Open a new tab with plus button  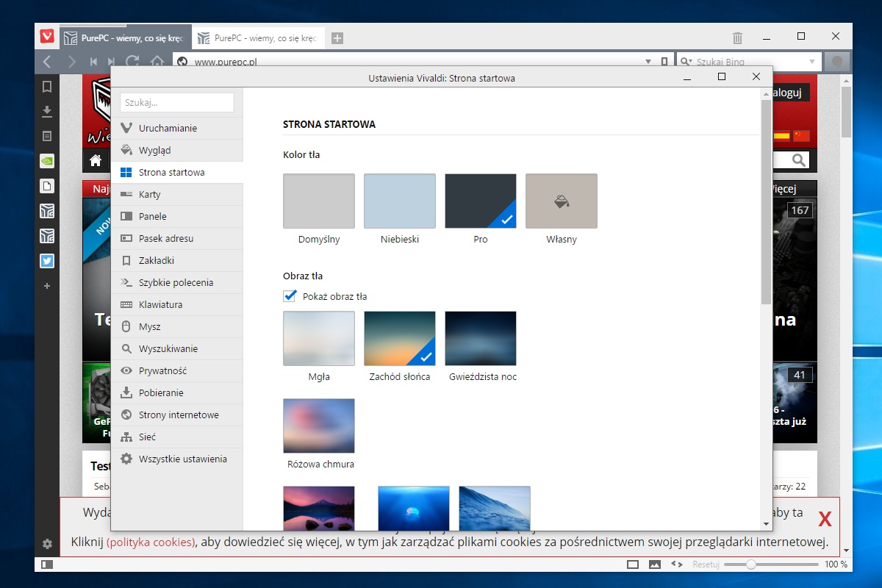tap(337, 38)
